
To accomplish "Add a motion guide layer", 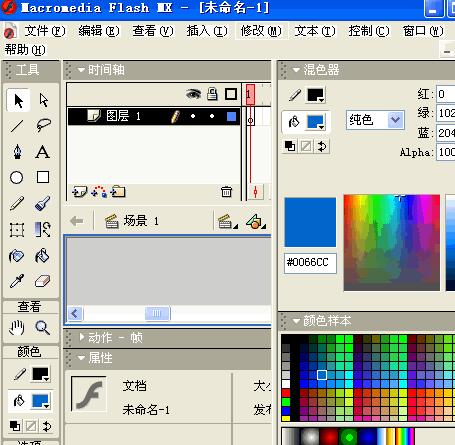I will 99,192.
